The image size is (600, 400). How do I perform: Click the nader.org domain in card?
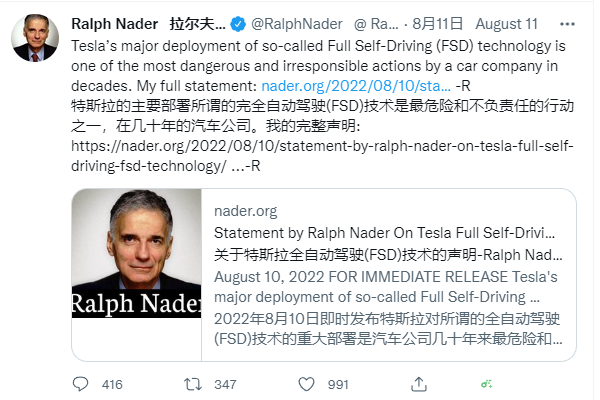point(245,211)
